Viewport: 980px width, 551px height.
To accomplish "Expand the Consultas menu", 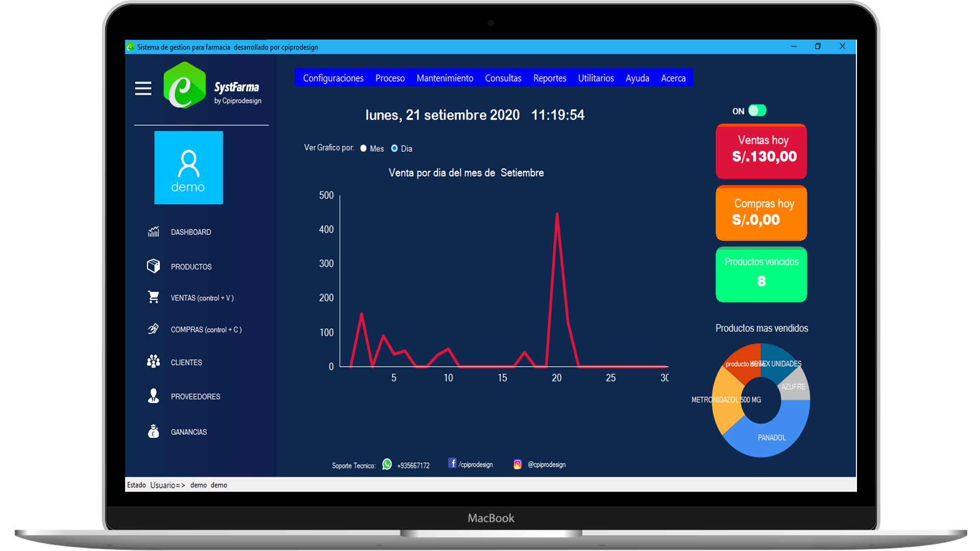I will [503, 78].
